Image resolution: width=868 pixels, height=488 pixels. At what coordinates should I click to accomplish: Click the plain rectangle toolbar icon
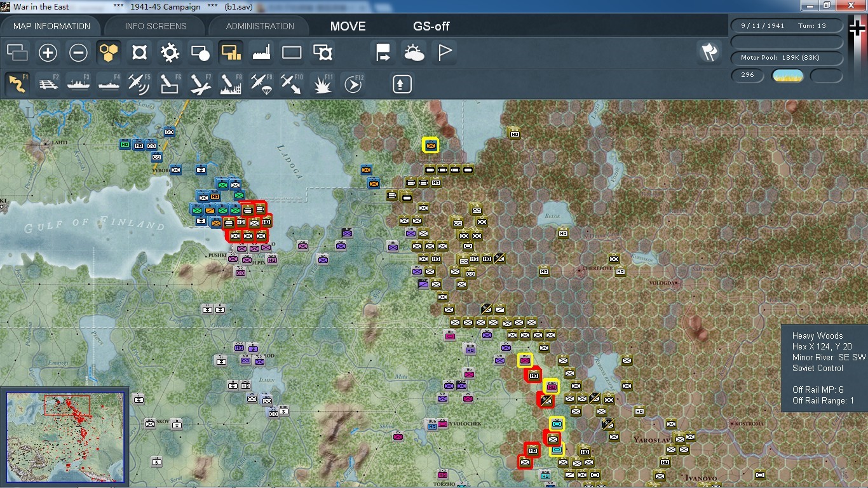[292, 53]
